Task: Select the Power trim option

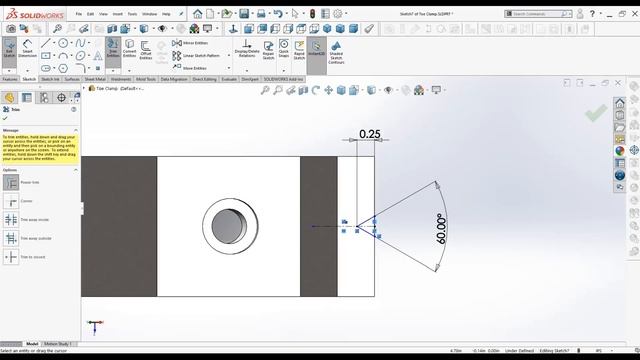Action: click(11, 182)
